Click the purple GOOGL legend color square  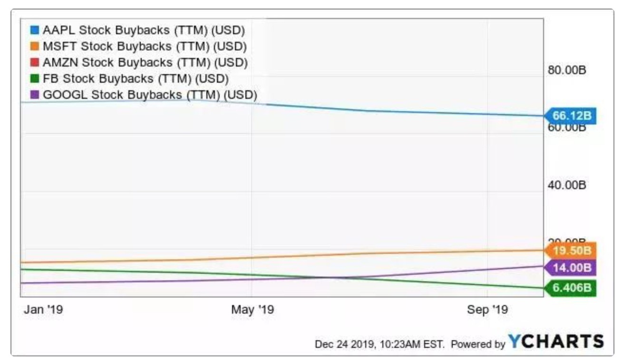34,94
